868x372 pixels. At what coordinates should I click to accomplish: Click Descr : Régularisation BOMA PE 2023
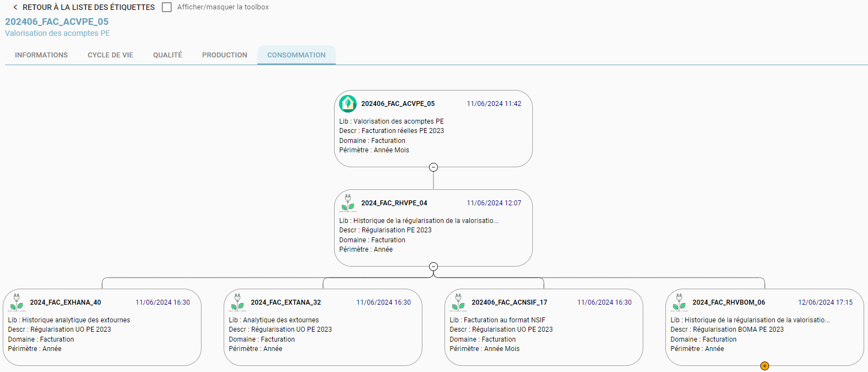pos(727,330)
